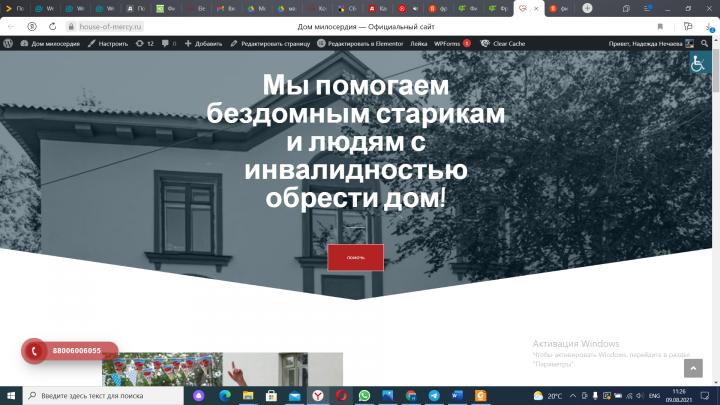Switch to the muted YouTube tab
Screen dimensions: 720x405
tap(408, 8)
